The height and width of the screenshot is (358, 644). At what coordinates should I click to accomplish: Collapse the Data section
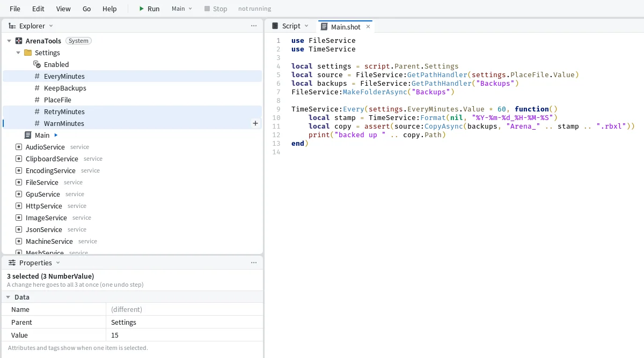[x=8, y=297]
